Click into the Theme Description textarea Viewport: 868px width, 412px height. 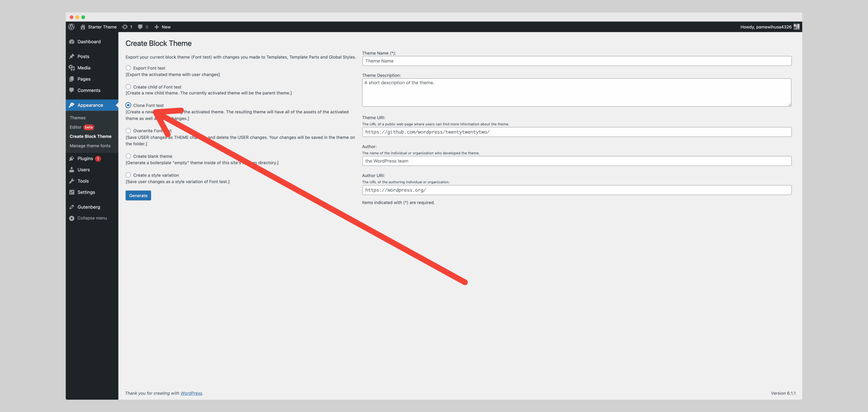[x=577, y=93]
